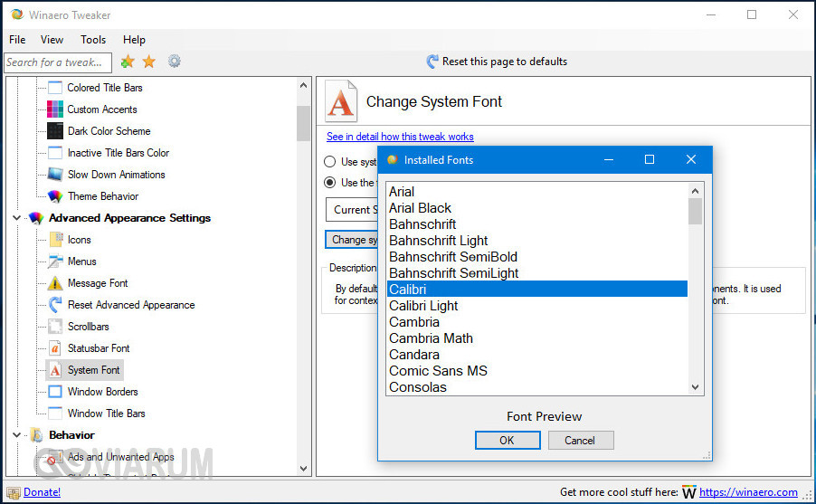Click the Window Borders icon
This screenshot has width=816, height=504.
pyautogui.click(x=55, y=392)
